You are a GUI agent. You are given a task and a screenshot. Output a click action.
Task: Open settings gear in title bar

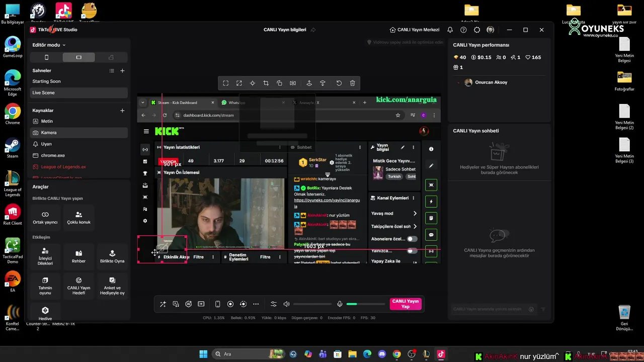pyautogui.click(x=477, y=30)
